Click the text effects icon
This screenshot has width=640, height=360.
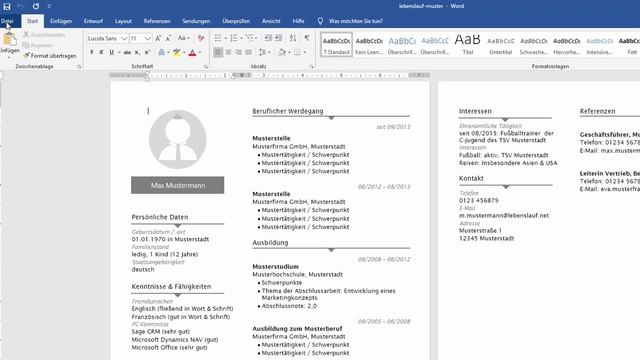point(162,52)
